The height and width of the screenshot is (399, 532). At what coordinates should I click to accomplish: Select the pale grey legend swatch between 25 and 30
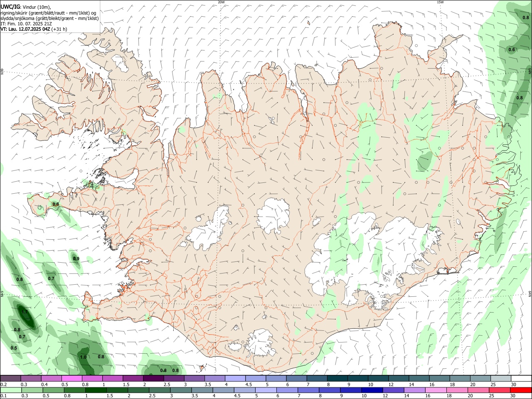500,378
